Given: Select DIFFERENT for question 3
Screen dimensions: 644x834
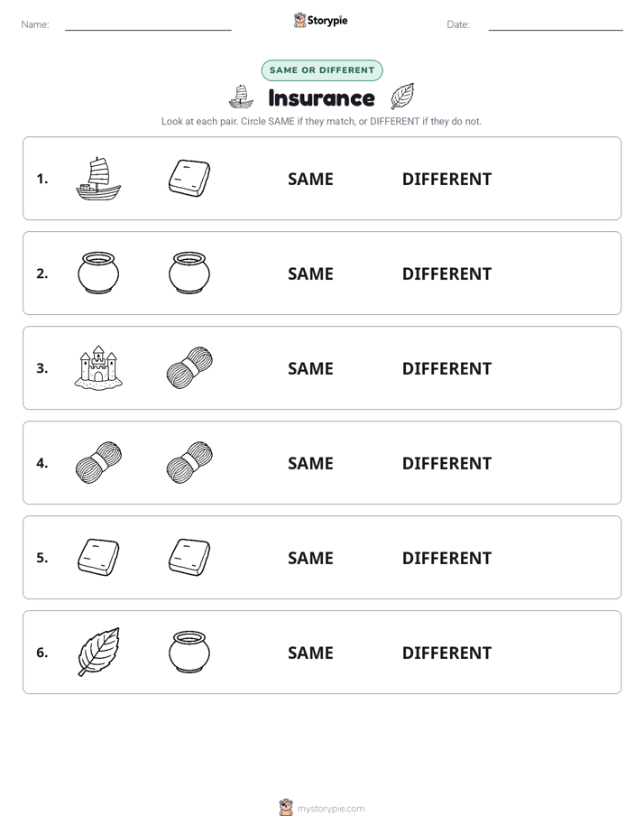Looking at the screenshot, I should point(446,368).
